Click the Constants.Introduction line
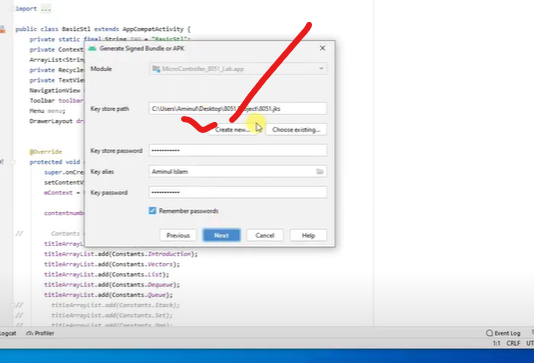The height and width of the screenshot is (363, 534). [x=121, y=254]
